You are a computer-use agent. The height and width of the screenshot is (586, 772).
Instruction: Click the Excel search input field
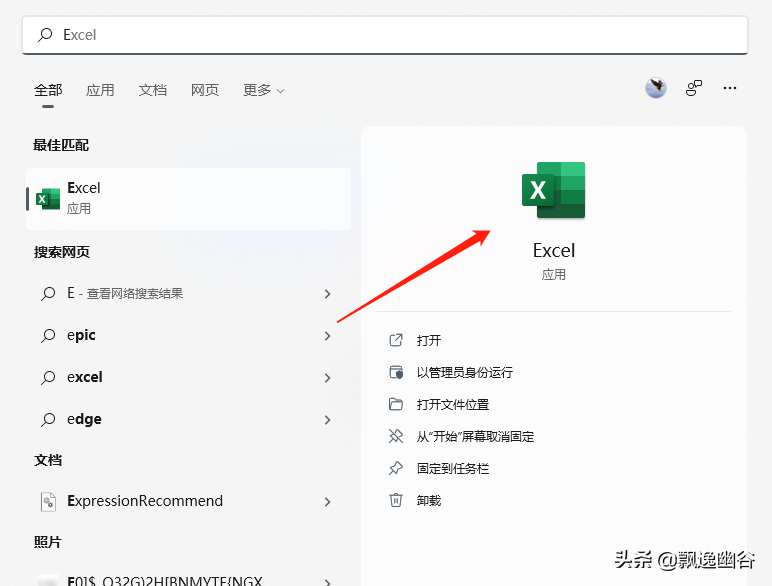pos(385,35)
